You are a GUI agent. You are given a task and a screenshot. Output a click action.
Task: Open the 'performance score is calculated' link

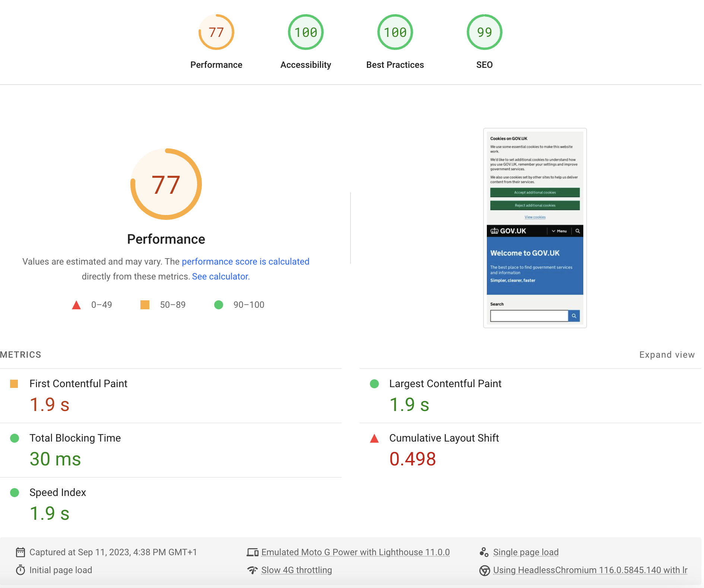[245, 262]
